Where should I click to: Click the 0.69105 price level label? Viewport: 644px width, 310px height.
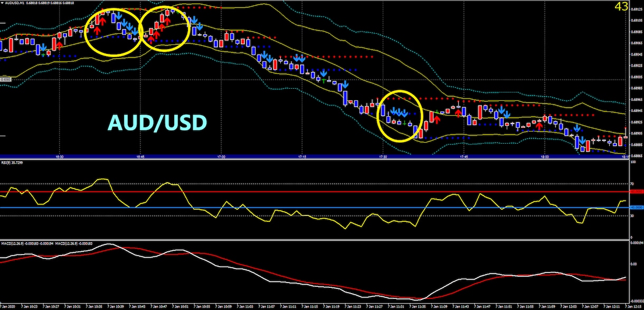tap(637, 21)
